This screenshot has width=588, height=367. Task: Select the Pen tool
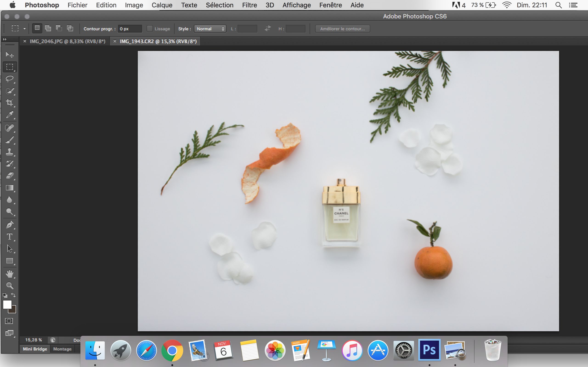click(x=10, y=225)
